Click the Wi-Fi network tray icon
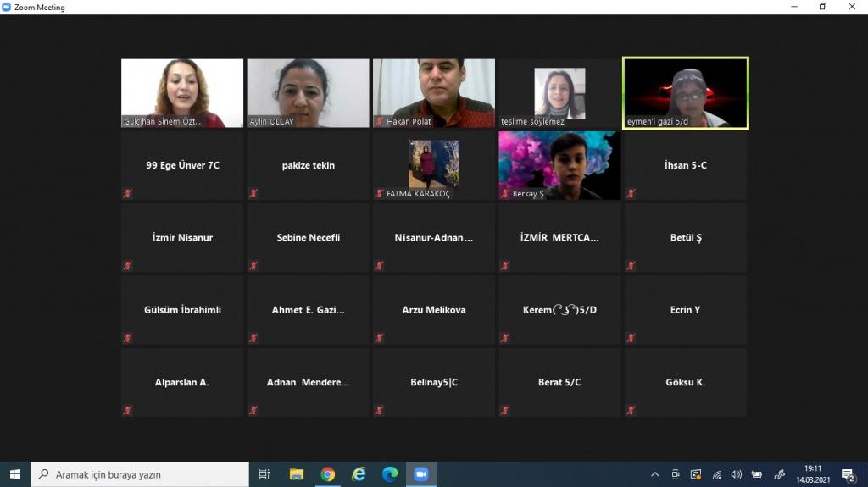The image size is (868, 487). tap(716, 474)
